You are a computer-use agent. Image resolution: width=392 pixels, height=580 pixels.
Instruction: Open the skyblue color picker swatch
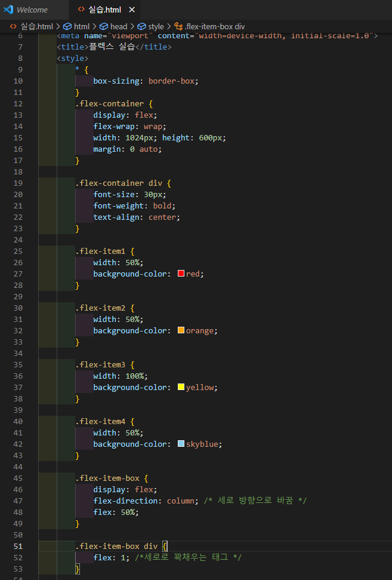tap(181, 443)
